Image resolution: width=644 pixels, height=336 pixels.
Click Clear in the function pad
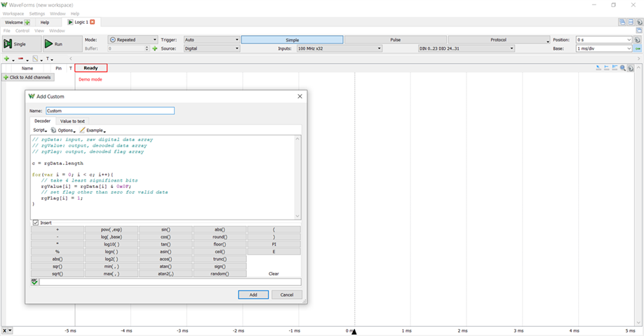pyautogui.click(x=274, y=274)
